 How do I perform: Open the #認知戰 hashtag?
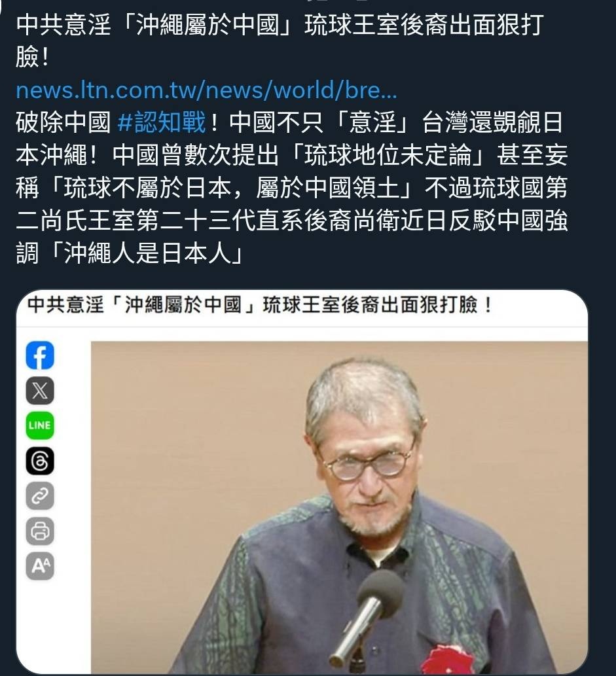pos(161,122)
